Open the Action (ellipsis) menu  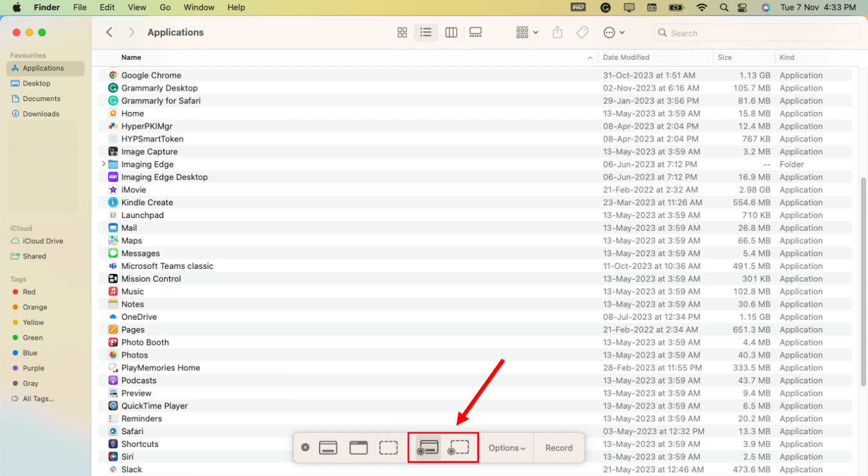coord(614,32)
